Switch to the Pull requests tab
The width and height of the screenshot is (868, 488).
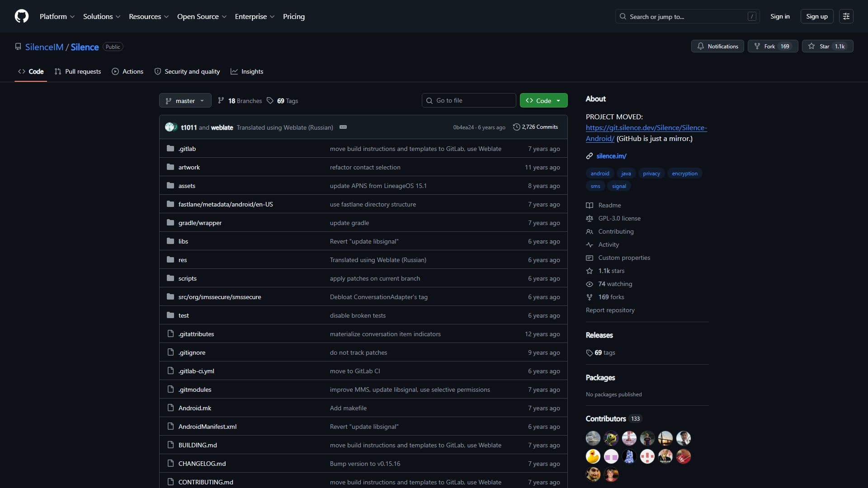tap(78, 71)
